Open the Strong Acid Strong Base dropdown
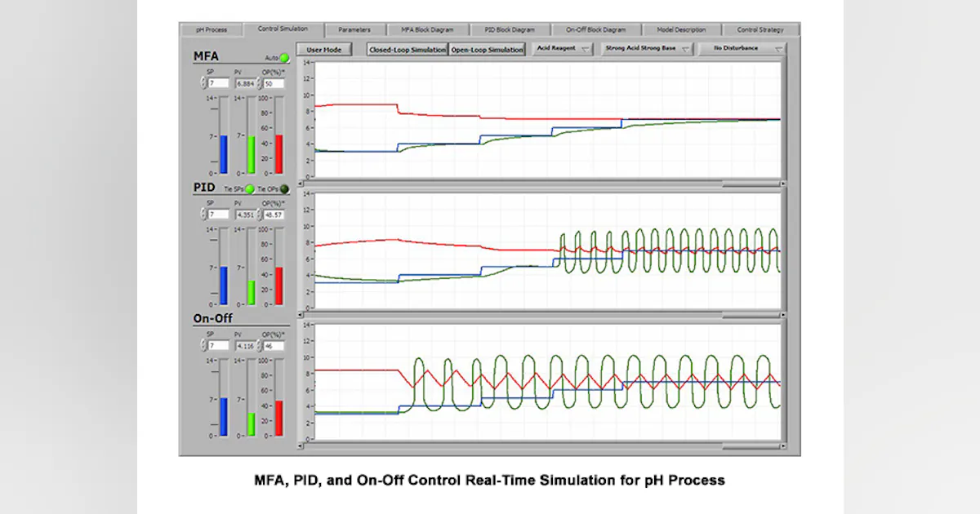980x514 pixels. click(x=647, y=49)
